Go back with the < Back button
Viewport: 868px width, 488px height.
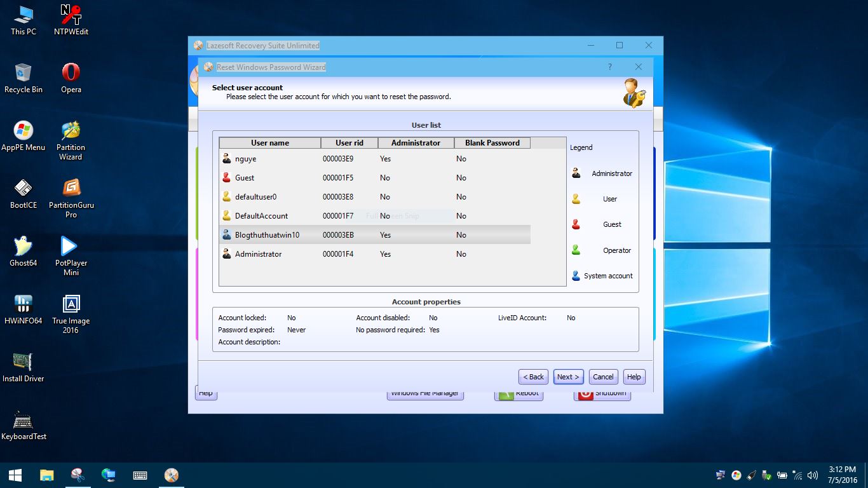tap(533, 377)
